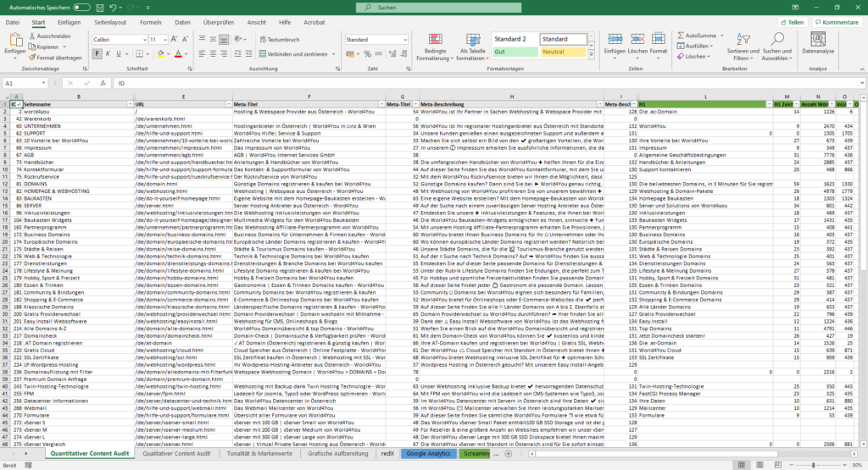Decrease font size with the small A icon
This screenshot has height=470, width=868.
[185, 39]
